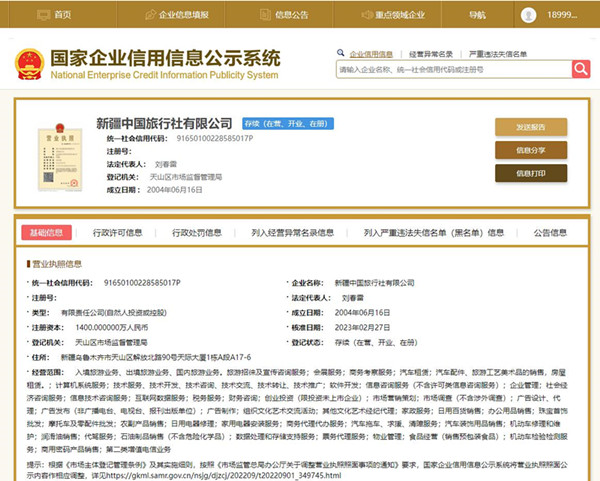Switch to the 行政处罚信息 tab
This screenshot has height=481, width=600.
pos(197,233)
